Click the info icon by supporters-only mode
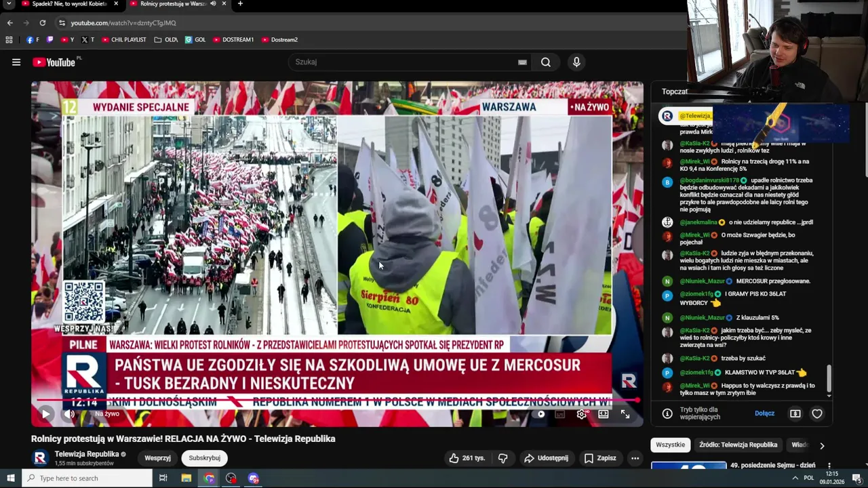The image size is (868, 488). [667, 413]
